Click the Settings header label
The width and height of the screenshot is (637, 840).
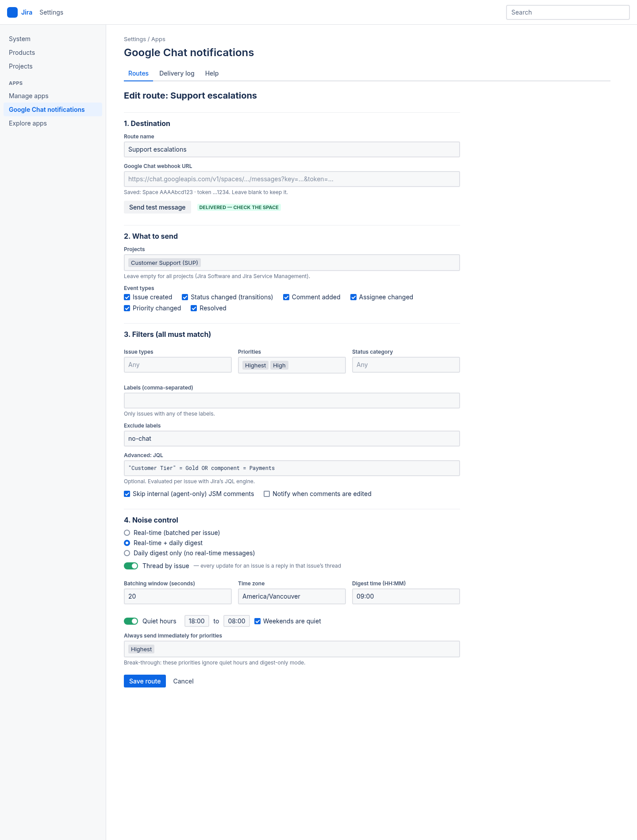(51, 12)
